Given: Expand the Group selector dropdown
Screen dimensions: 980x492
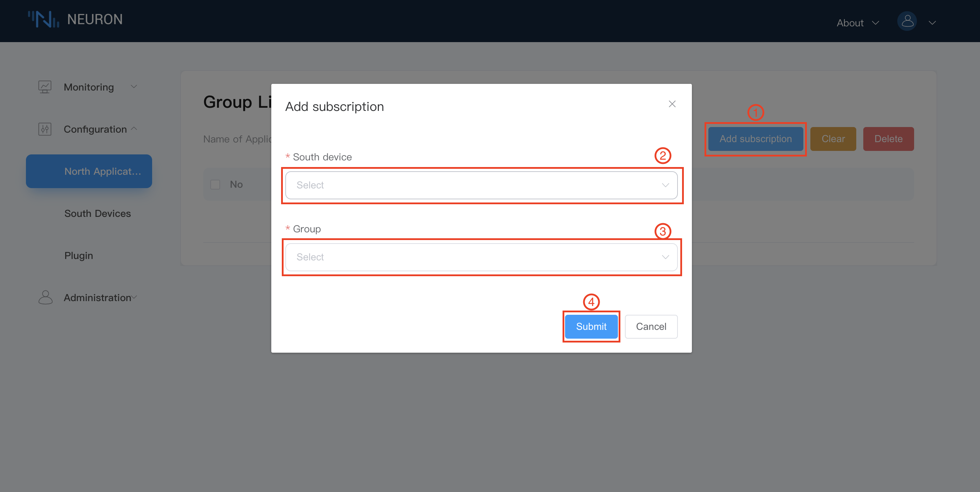Looking at the screenshot, I should (481, 257).
